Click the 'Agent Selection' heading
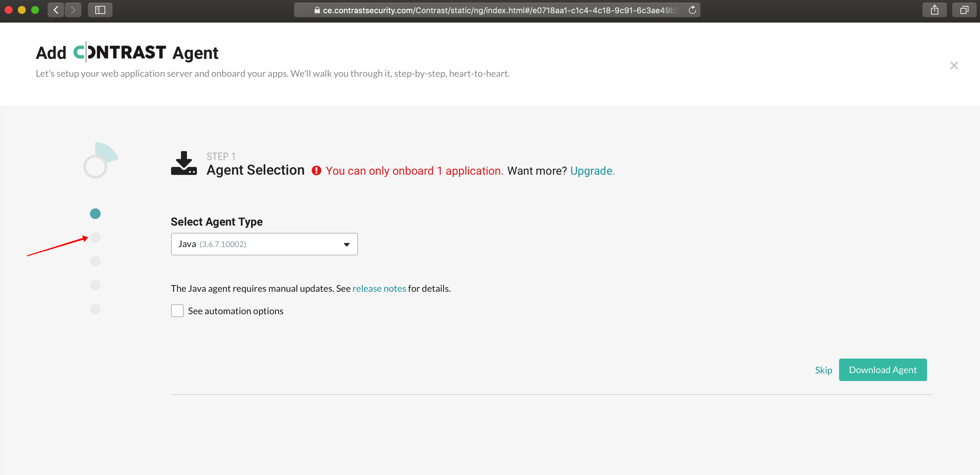Viewport: 980px width, 475px height. tap(255, 170)
